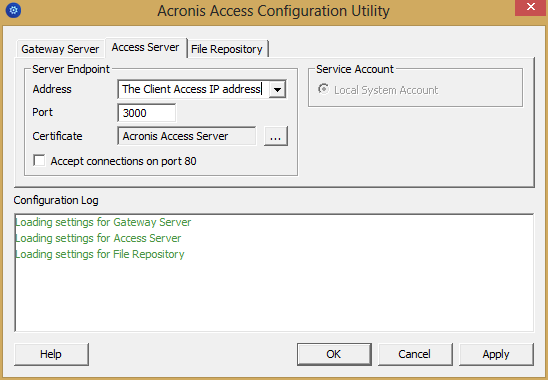548x380 pixels.
Task: Select the Access Server tab
Action: point(146,47)
